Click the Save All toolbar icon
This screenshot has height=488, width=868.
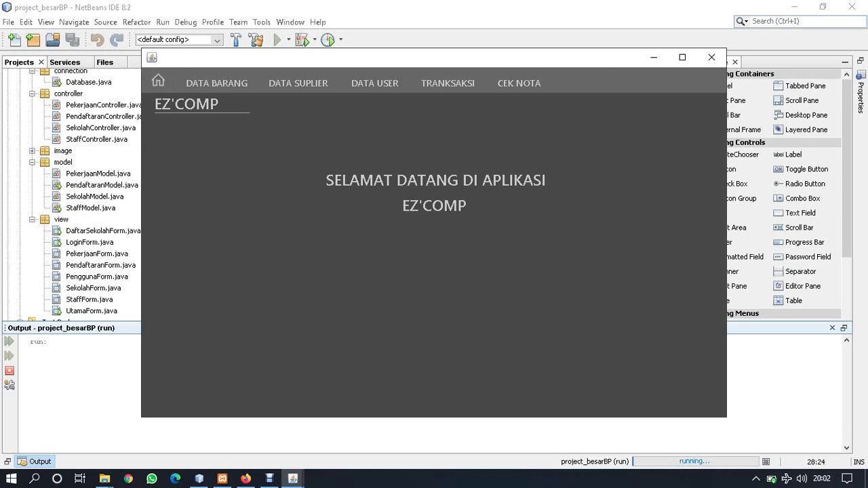[72, 40]
